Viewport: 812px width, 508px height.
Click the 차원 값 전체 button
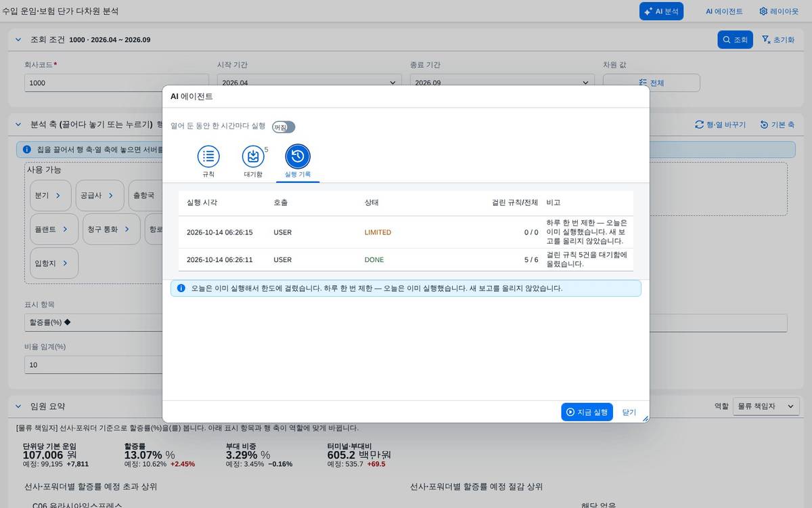coord(651,83)
